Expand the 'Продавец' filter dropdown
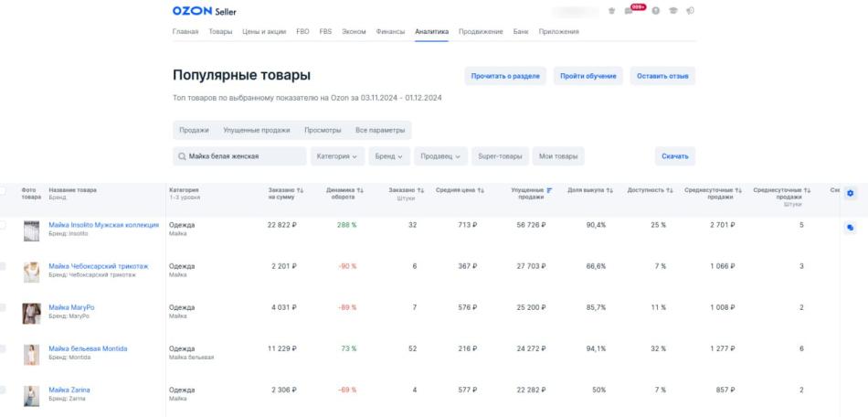This screenshot has height=417, width=868. tap(443, 156)
